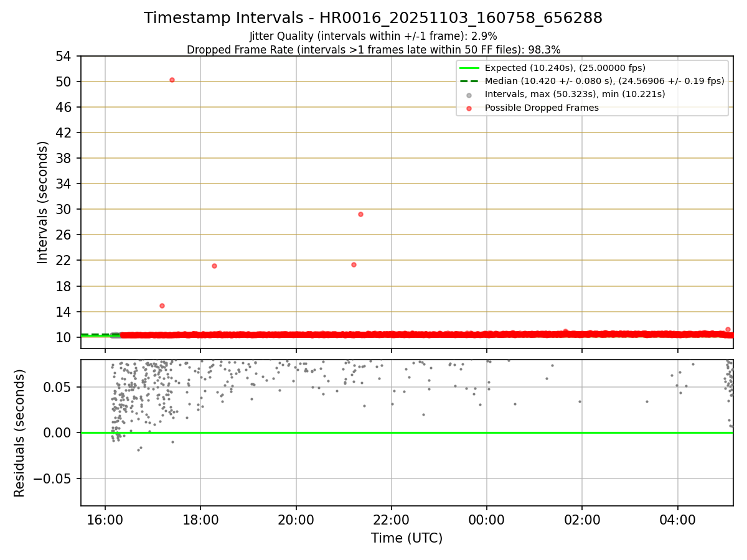Click the Intervals (seconds) y-axis label
This screenshot has width=747, height=560.
pos(42,202)
